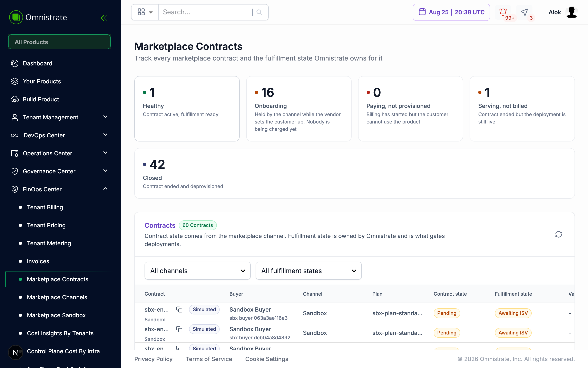Open Control Plane Cost By Infra
588x368 pixels.
coord(63,351)
